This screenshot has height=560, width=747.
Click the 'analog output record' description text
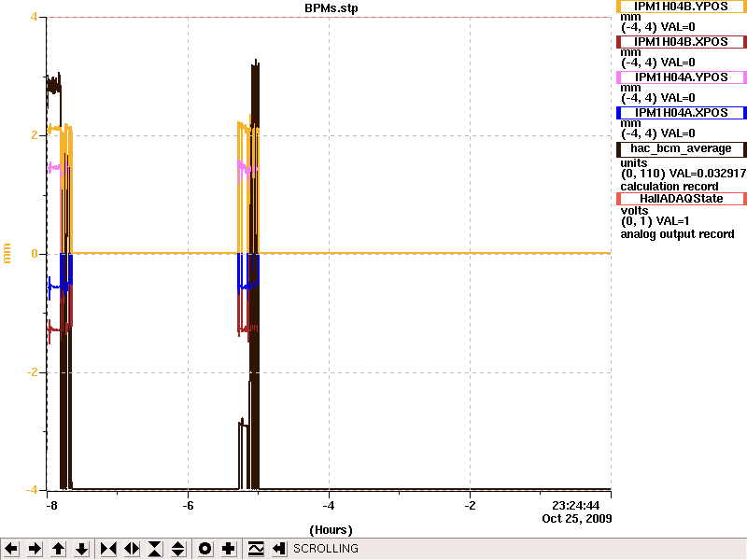tap(677, 234)
